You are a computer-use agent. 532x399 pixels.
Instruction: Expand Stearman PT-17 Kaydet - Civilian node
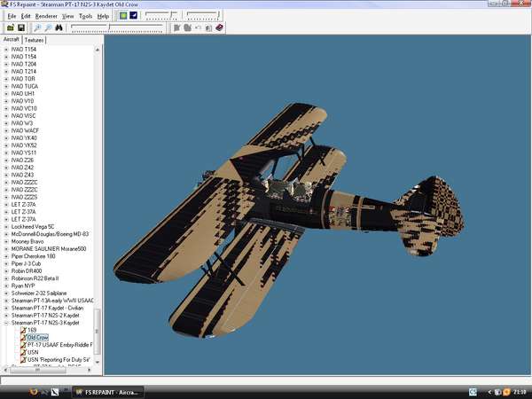click(x=6, y=308)
